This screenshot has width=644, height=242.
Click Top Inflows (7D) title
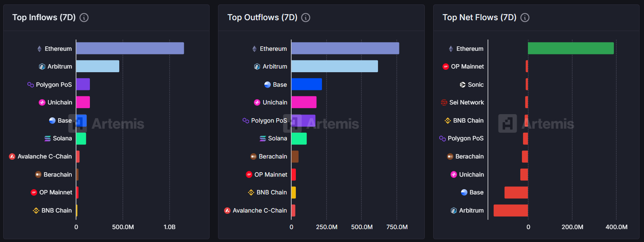[44, 17]
